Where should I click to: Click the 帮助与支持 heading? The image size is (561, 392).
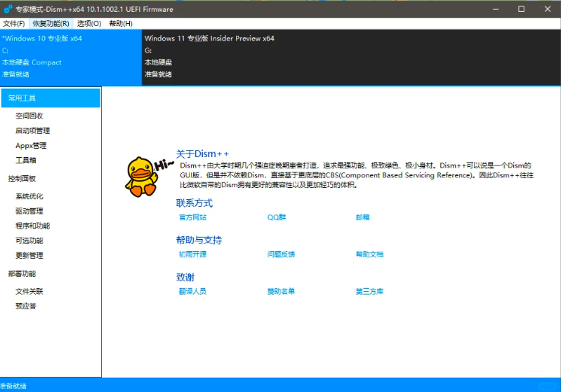click(199, 240)
